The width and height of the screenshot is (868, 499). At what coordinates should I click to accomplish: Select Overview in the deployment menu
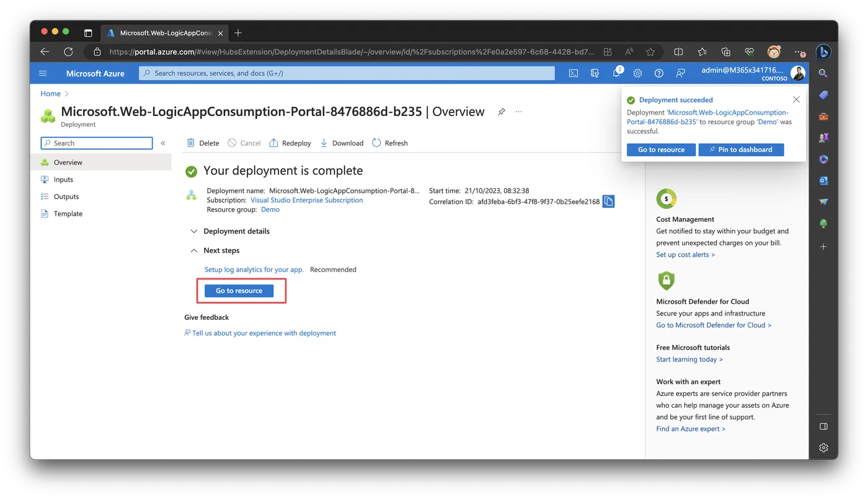pyautogui.click(x=101, y=162)
